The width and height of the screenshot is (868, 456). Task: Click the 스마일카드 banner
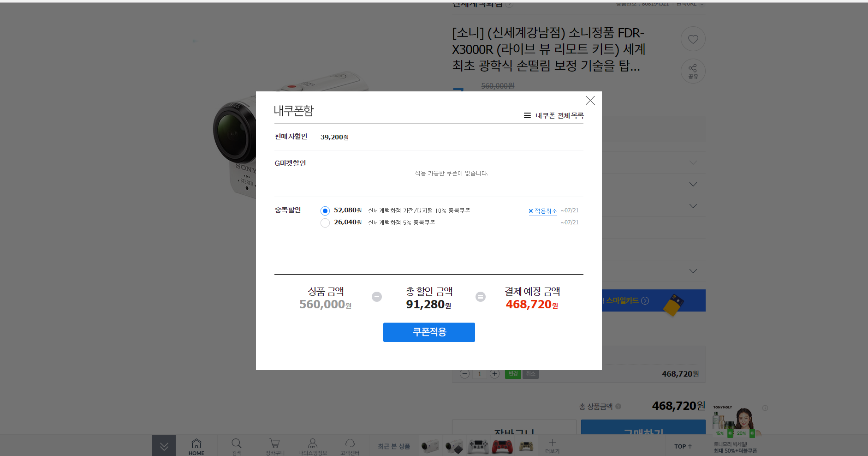pyautogui.click(x=653, y=301)
